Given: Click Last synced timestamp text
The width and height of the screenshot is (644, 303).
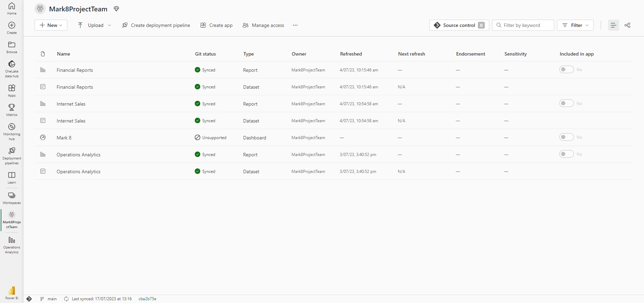Looking at the screenshot, I should (x=102, y=299).
